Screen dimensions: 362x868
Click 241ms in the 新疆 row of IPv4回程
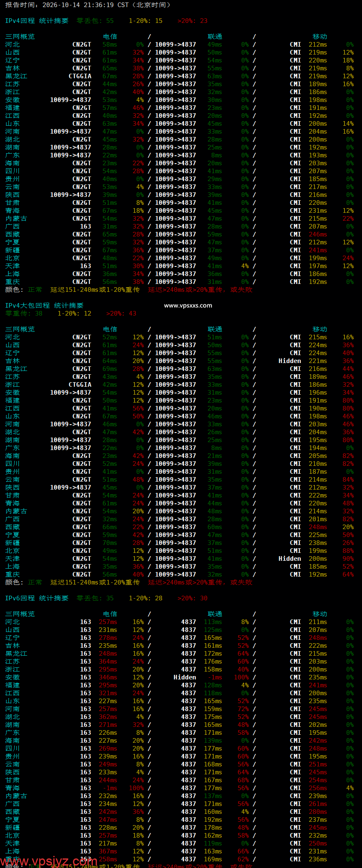coord(318,250)
